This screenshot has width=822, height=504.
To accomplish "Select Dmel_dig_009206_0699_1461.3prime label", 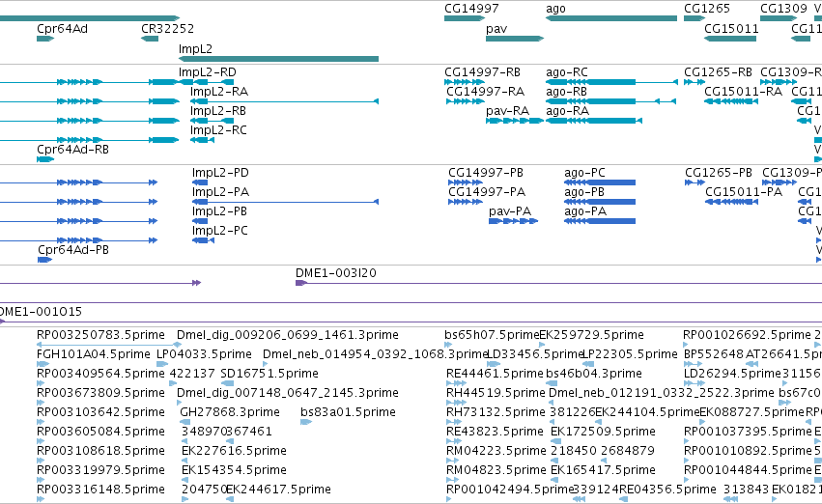I will (287, 335).
